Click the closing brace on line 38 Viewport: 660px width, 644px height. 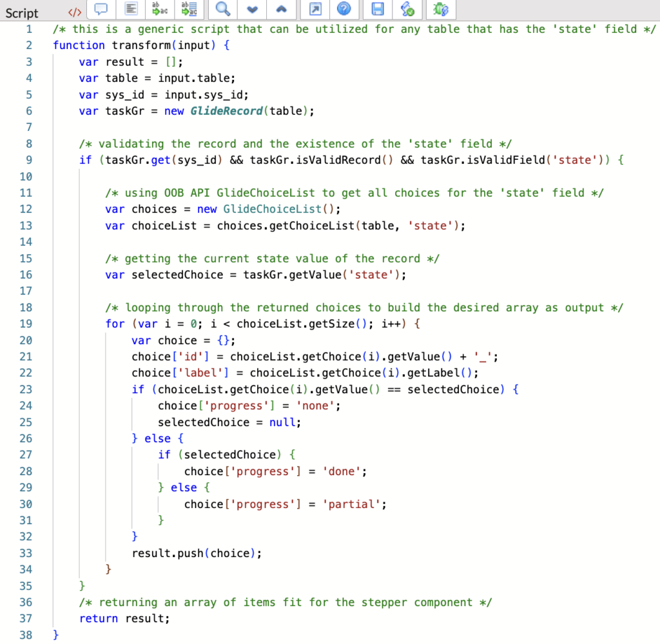coord(55,635)
